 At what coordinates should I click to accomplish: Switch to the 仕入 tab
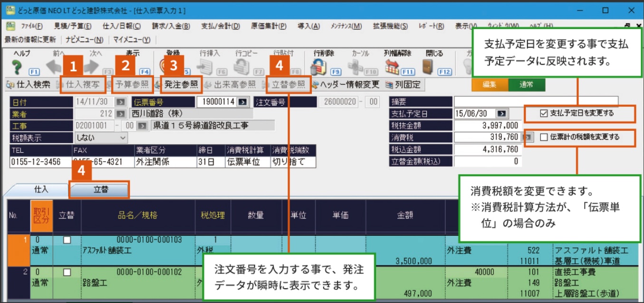point(41,189)
